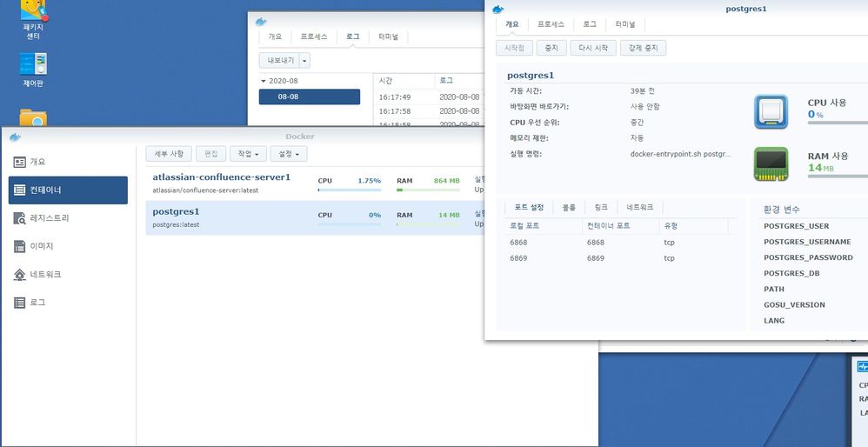Open 작업 dropdown in Docker toolbar
This screenshot has height=447, width=868.
[248, 154]
